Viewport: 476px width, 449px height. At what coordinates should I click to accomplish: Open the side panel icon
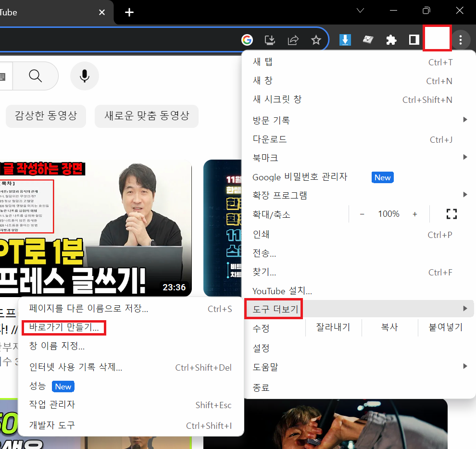click(x=413, y=40)
